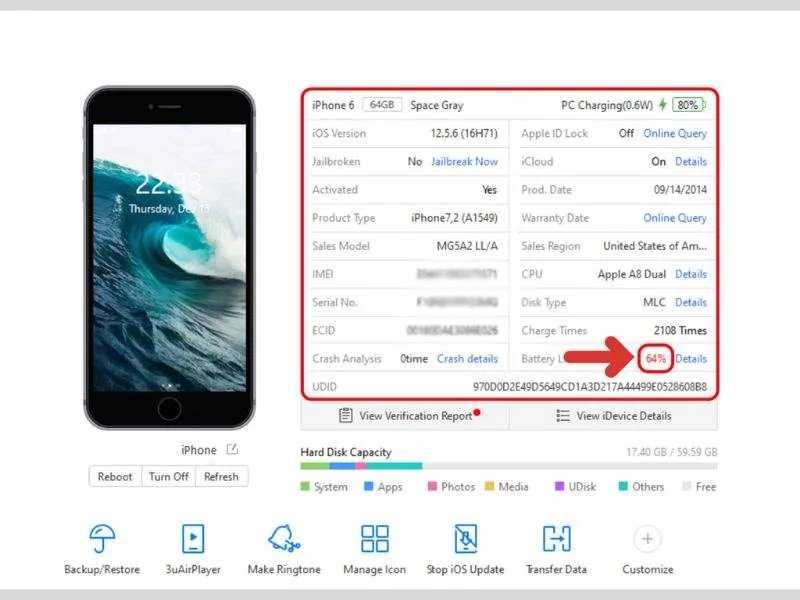Click the blurred IMEI value
800x600 pixels.
click(457, 274)
